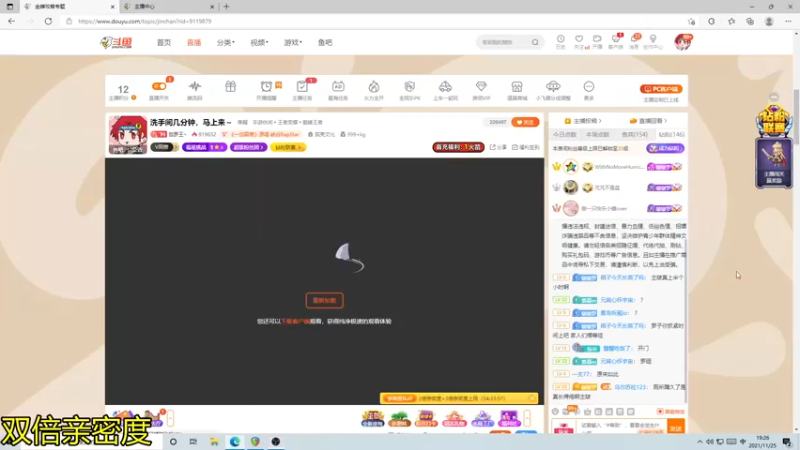Open the start-streaming camera icon in header
Screen dimensions: 800x450
(x=597, y=42)
